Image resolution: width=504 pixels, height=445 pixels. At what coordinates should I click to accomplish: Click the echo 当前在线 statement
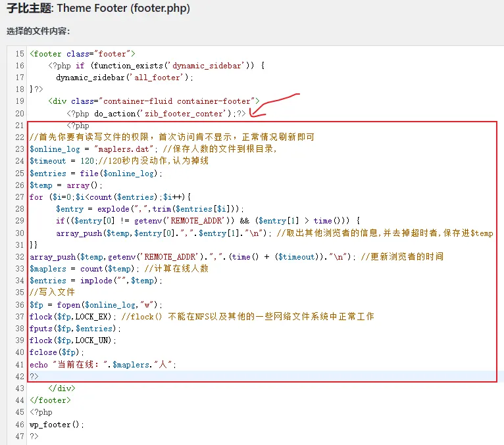(103, 364)
